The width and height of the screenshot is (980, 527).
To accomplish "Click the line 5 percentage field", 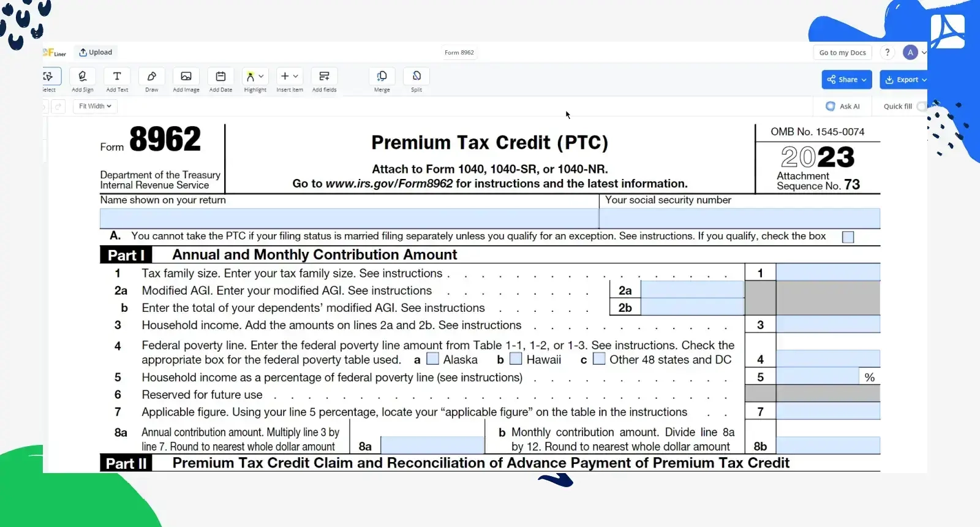I will [817, 376].
